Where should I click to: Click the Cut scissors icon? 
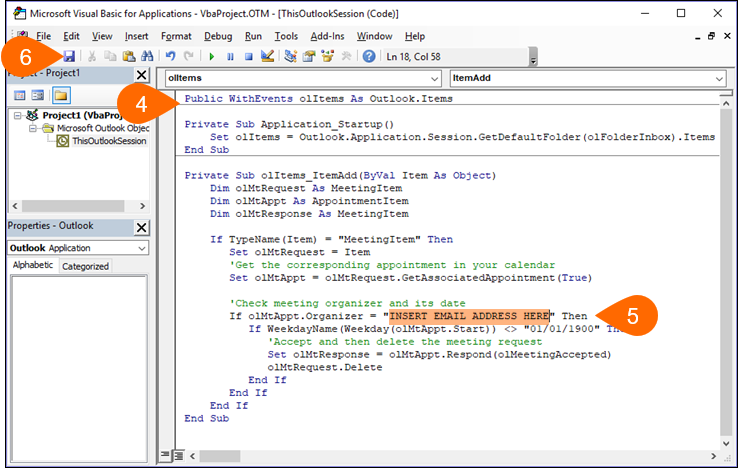point(92,56)
